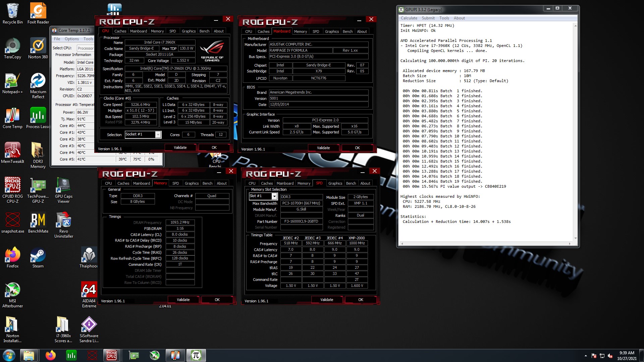Click Validate in CPU tab window
Screen dimensions: 644x362
[x=180, y=147]
